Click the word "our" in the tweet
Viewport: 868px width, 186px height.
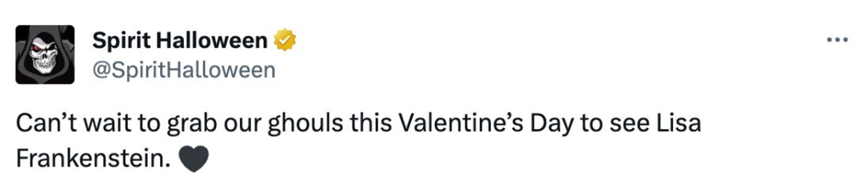click(x=243, y=123)
